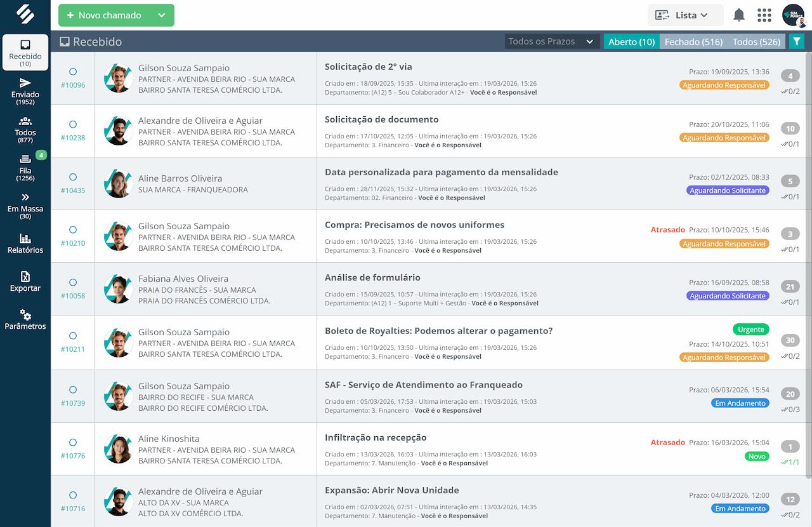Click the Exportar icon

[24, 279]
